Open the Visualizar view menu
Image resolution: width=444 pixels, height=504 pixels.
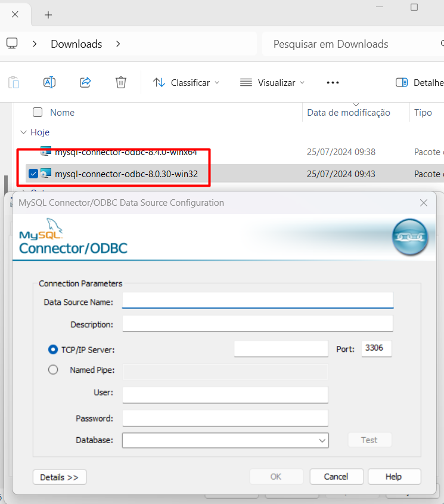pyautogui.click(x=272, y=82)
